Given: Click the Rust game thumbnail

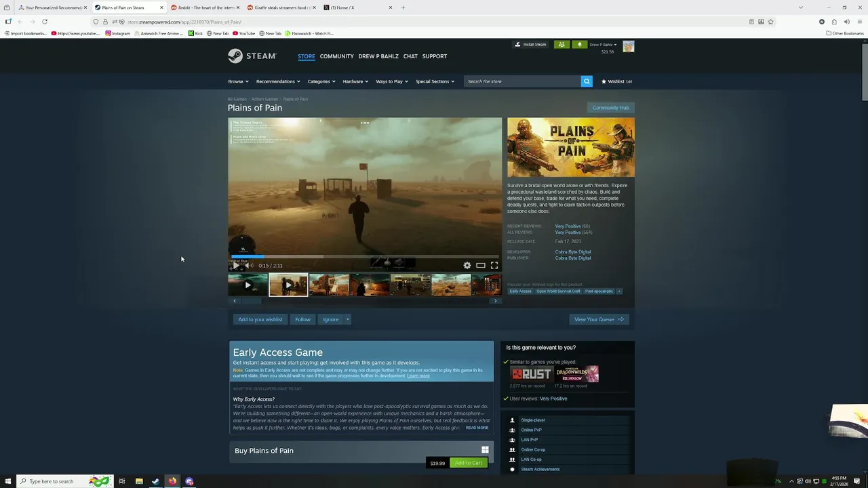Looking at the screenshot, I should point(531,374).
